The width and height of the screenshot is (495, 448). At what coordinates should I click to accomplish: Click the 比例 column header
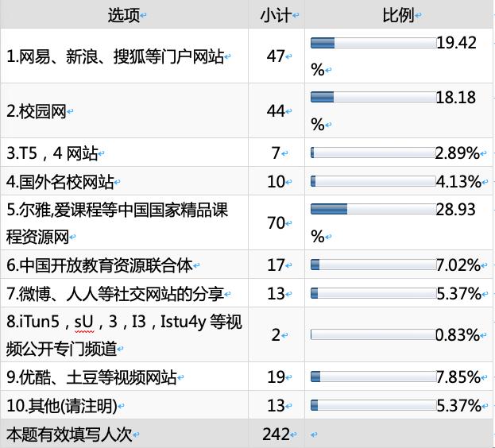click(x=397, y=16)
